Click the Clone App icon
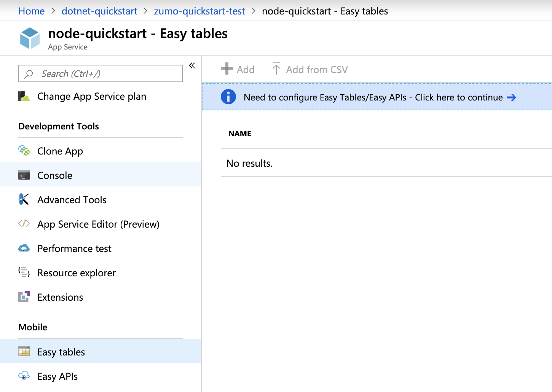552x392 pixels. (x=24, y=151)
